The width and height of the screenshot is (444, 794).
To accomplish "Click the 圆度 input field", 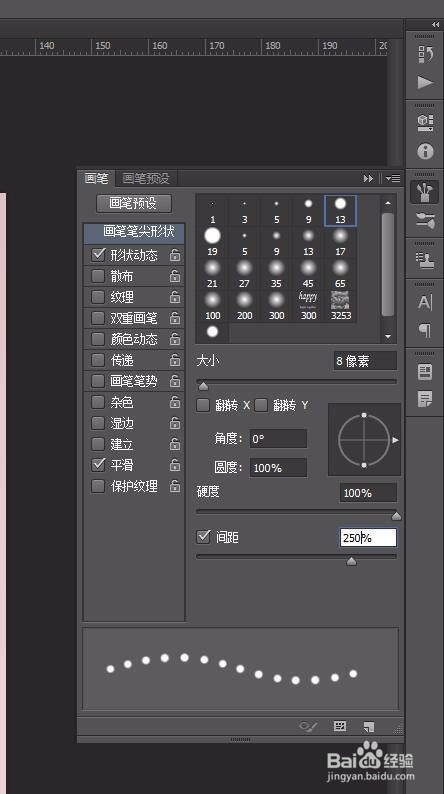I will (278, 467).
